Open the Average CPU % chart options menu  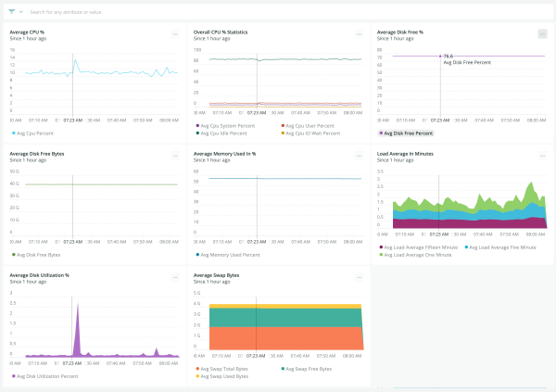pos(174,34)
